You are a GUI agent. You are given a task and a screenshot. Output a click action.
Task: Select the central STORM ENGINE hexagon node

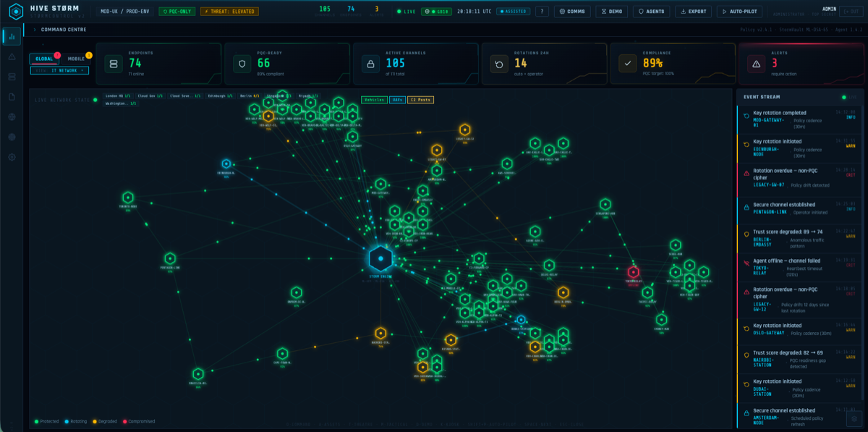tap(380, 258)
